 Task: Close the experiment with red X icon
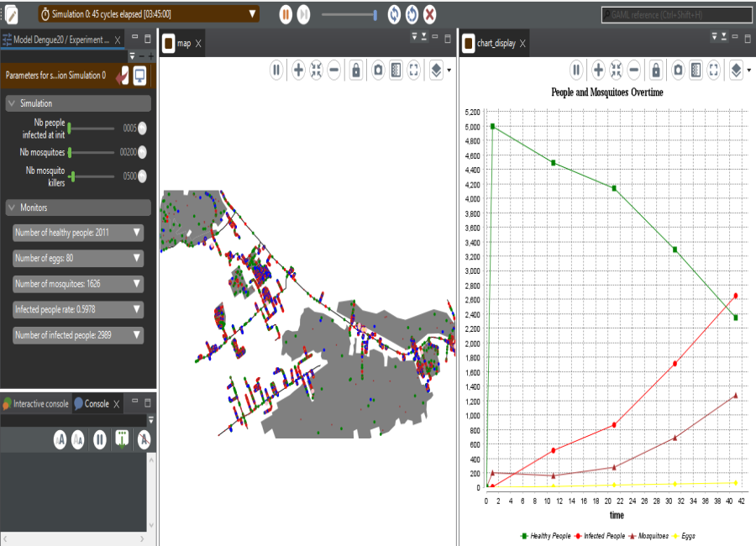429,14
